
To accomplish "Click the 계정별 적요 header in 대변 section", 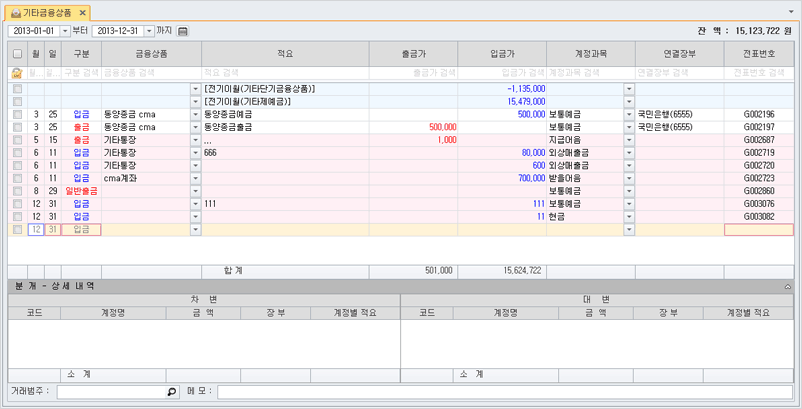I will point(748,313).
